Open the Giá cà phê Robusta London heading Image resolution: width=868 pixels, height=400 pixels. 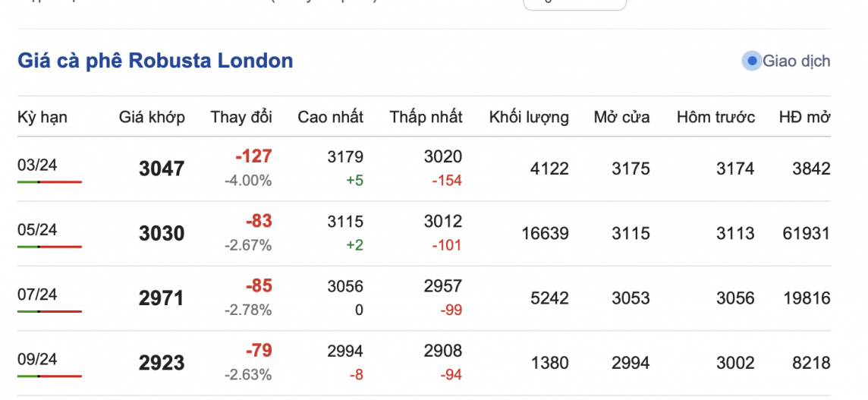(155, 61)
